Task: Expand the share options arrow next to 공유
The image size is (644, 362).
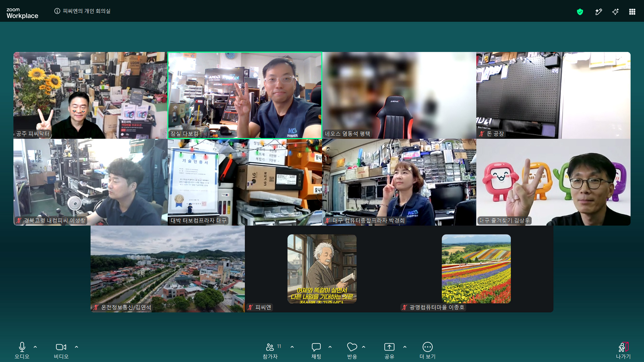Action: tap(405, 347)
